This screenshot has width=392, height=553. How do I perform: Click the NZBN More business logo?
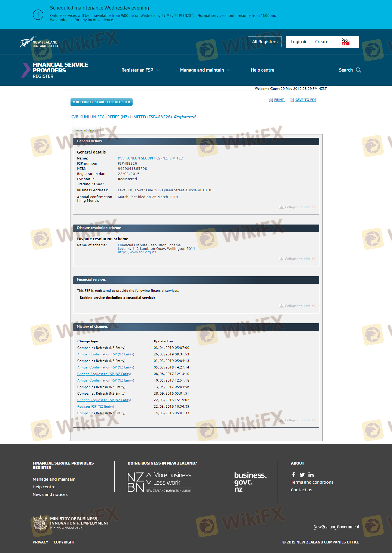pyautogui.click(x=159, y=482)
